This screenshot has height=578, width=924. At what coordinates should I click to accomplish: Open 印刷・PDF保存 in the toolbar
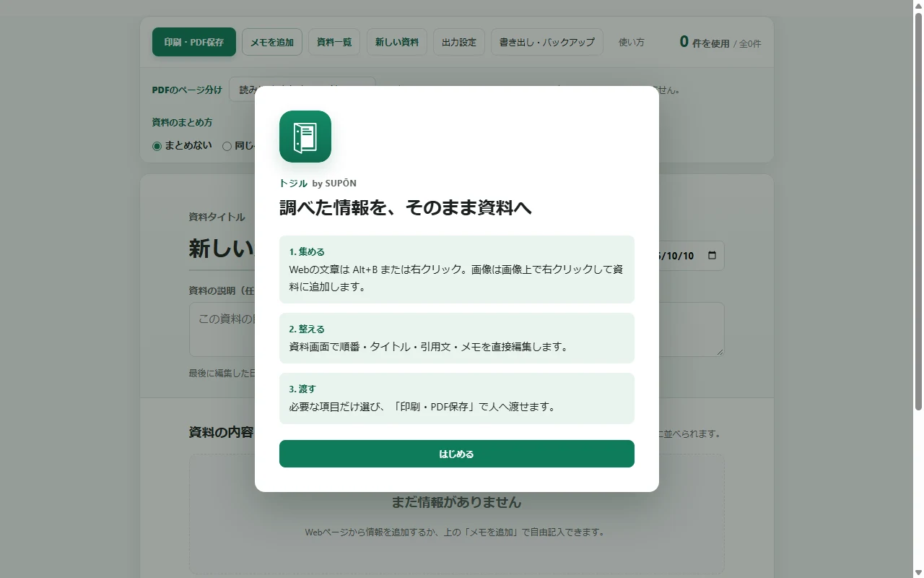pyautogui.click(x=194, y=42)
